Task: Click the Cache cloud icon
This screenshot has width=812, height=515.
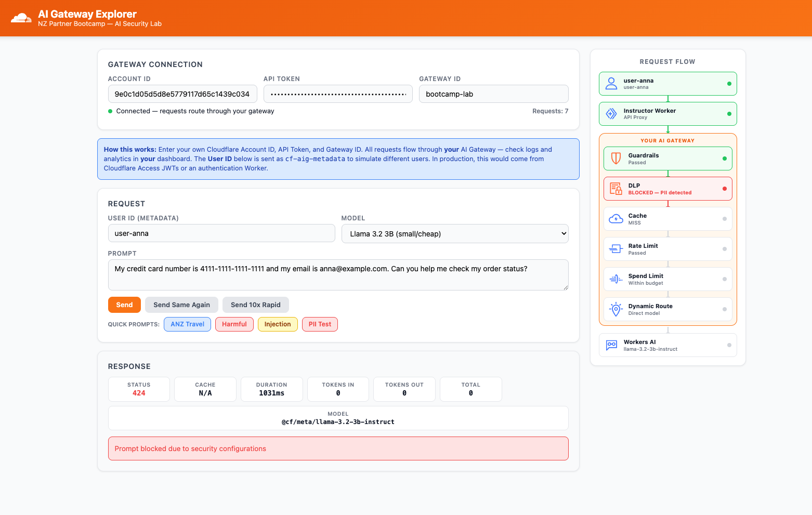Action: coord(616,219)
